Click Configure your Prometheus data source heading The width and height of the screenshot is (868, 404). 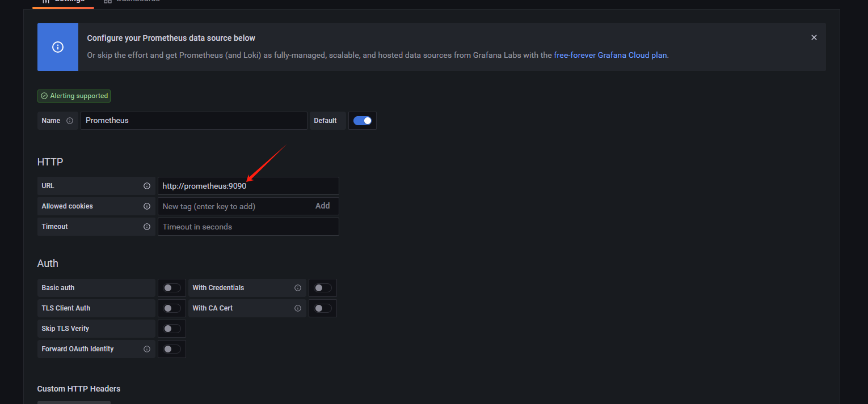pyautogui.click(x=171, y=38)
